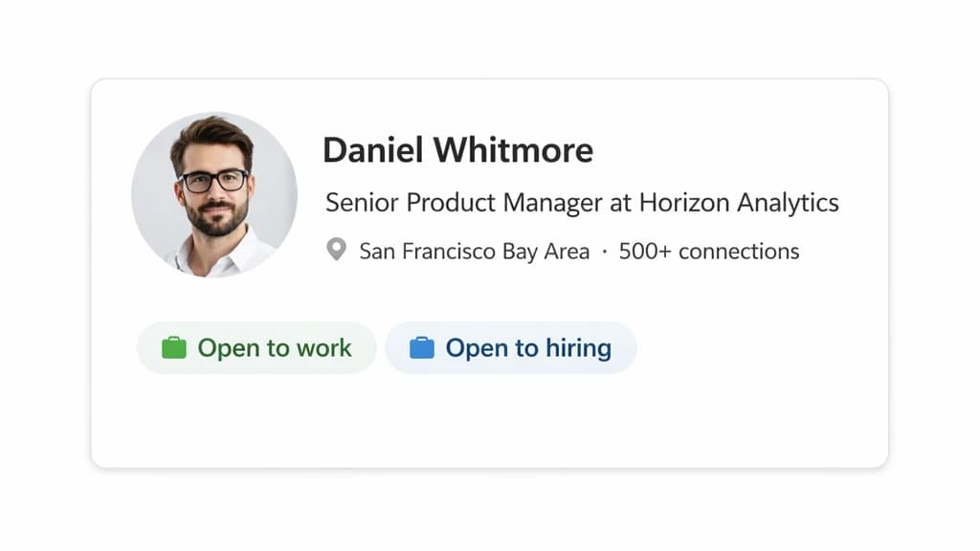
Task: Toggle the Open to hiring status
Action: pos(511,347)
